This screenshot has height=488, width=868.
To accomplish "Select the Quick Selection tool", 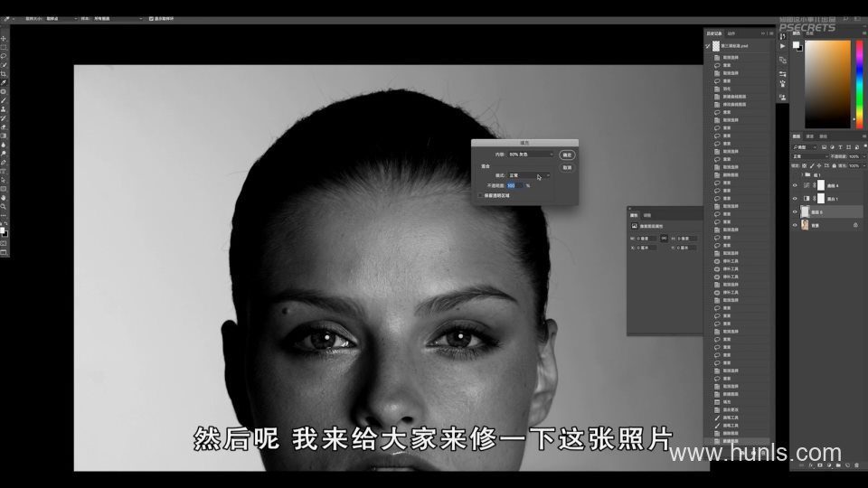I will 4,65.
